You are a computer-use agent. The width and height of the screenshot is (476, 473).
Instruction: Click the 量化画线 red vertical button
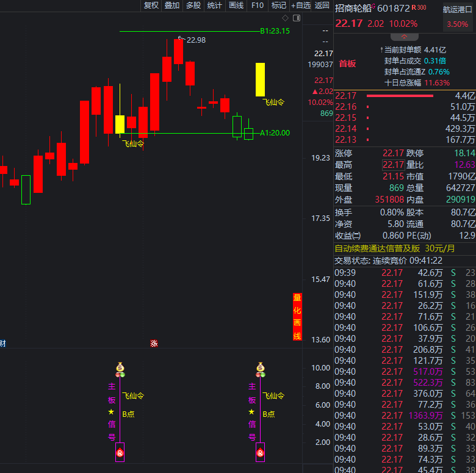click(x=297, y=317)
